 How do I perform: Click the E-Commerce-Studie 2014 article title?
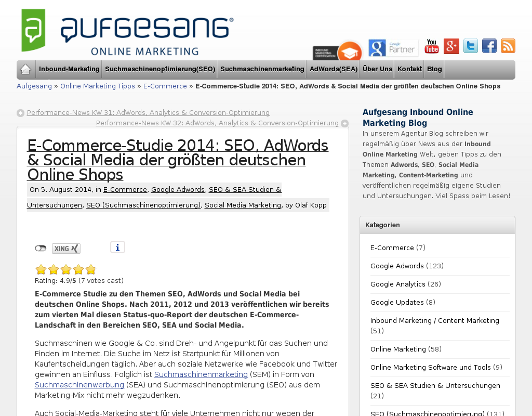[178, 160]
